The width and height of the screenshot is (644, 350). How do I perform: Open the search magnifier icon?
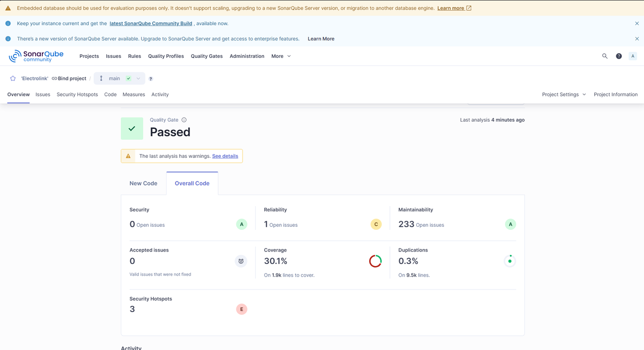605,56
